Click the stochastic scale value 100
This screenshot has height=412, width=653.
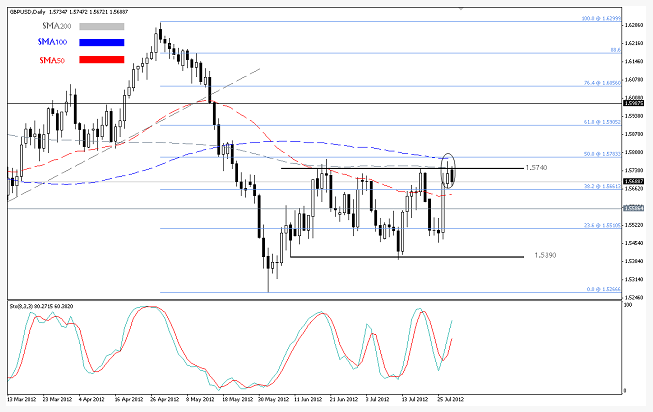coord(628,305)
